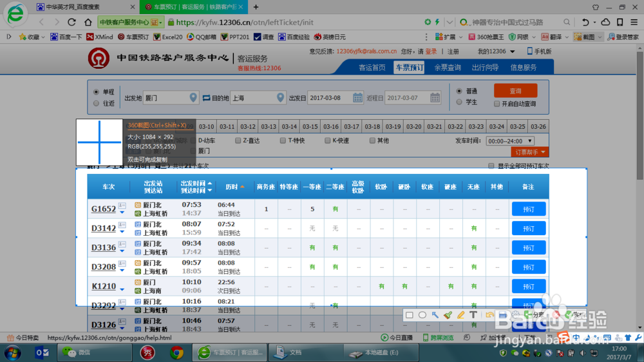Enable 开启自动查询 checkbox

[x=497, y=104]
